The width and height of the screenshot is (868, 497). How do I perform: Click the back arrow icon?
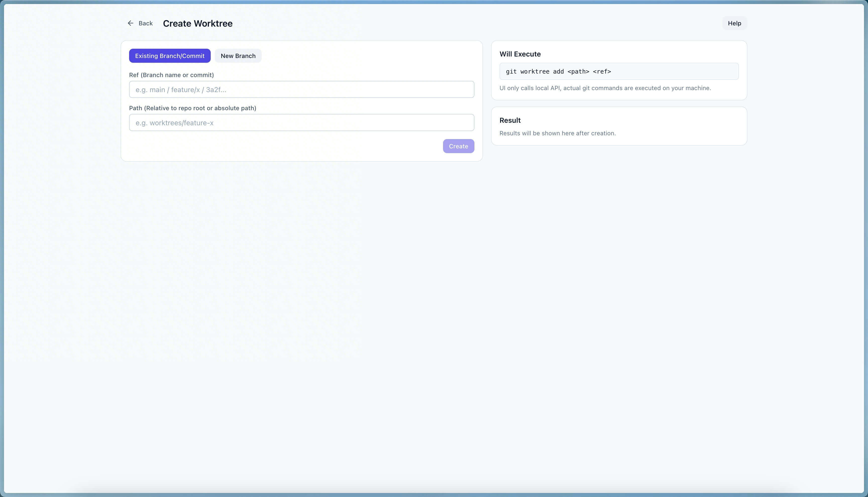tap(130, 23)
